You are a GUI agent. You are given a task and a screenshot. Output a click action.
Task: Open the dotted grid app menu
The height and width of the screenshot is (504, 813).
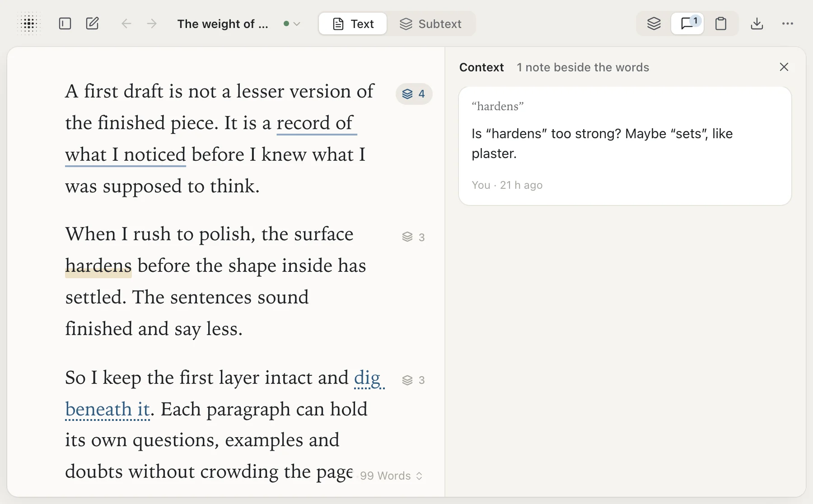tap(29, 23)
